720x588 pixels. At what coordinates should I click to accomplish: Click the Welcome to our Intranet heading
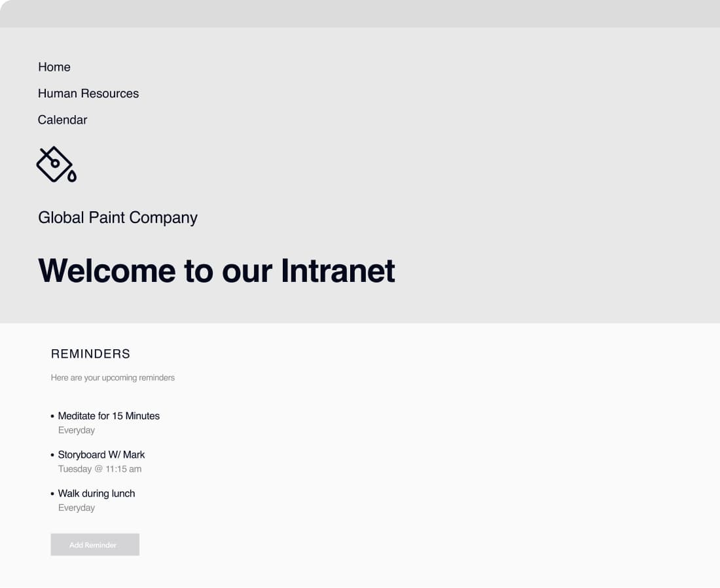[217, 270]
